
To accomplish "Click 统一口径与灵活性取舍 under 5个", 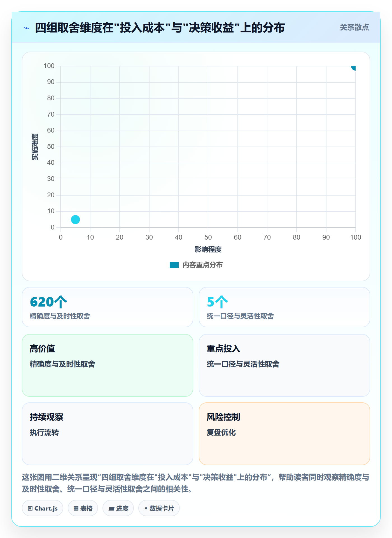I will click(240, 316).
